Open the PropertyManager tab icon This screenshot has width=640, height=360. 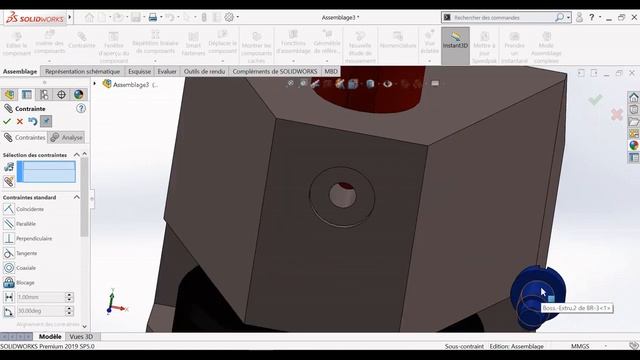27,95
